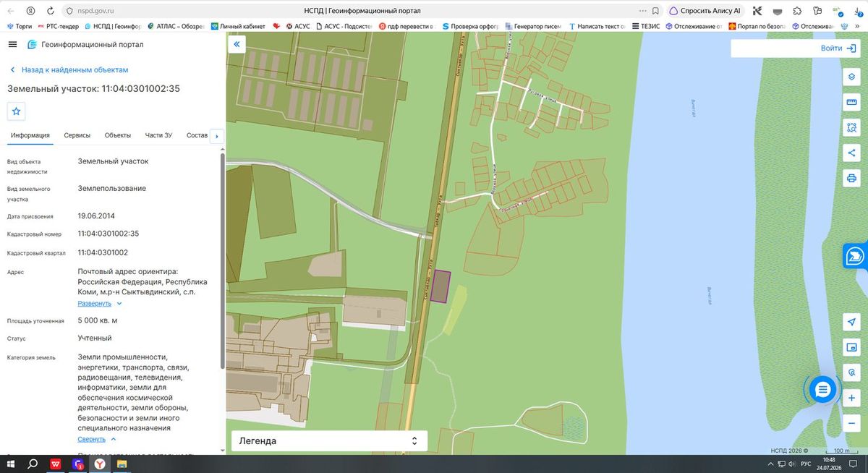Image resolution: width=868 pixels, height=473 pixels.
Task: Click the Войти login button
Action: click(x=839, y=48)
